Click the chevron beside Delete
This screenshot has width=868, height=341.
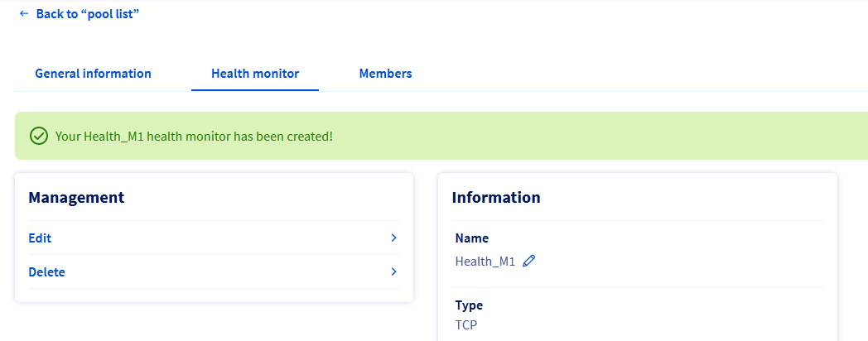[393, 272]
